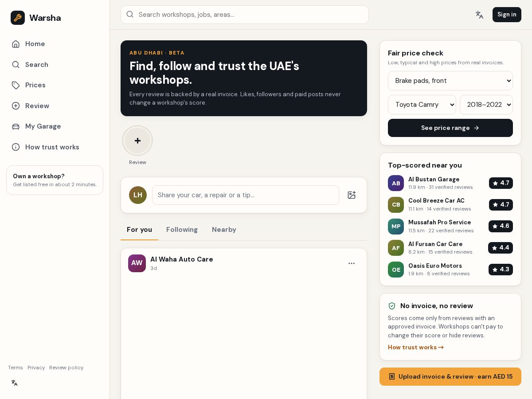The width and height of the screenshot is (532, 399).
Task: Click the AF workshop avatar
Action: click(x=396, y=248)
